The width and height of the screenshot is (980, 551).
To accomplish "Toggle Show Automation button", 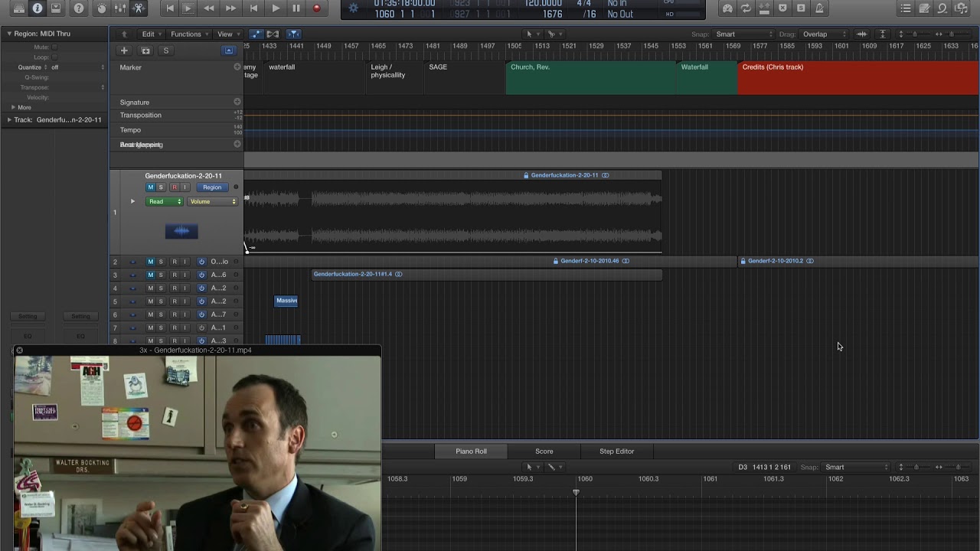I will (x=256, y=34).
